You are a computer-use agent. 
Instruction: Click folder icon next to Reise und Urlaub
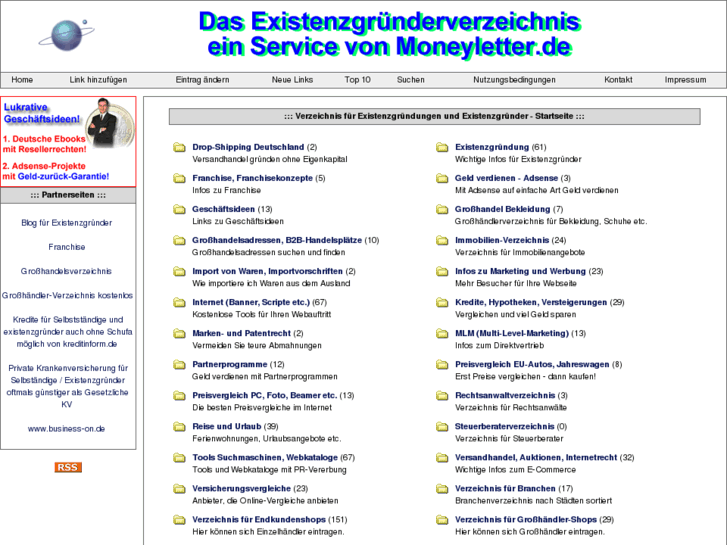(179, 427)
